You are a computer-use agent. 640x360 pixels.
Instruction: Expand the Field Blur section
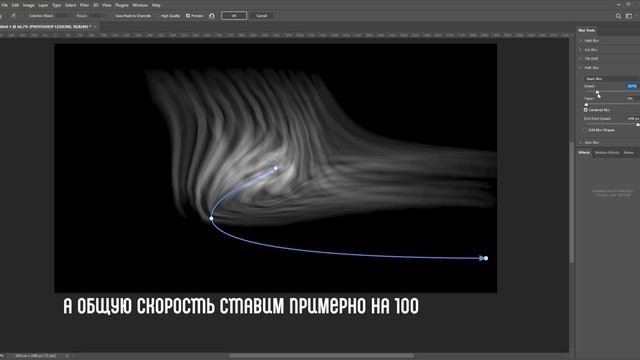(x=580, y=41)
